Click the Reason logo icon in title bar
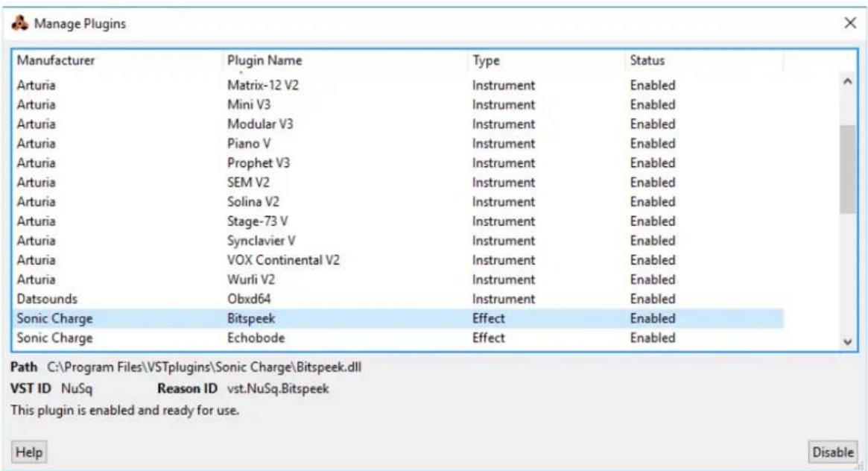 [x=20, y=23]
